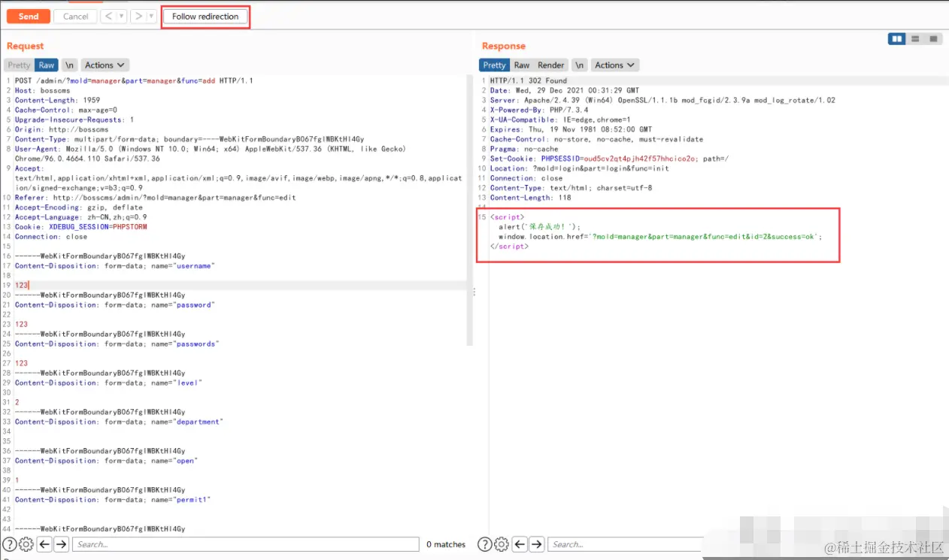Open the Actions dropdown in Response pane
Viewport: 949px width, 560px height.
tap(615, 65)
